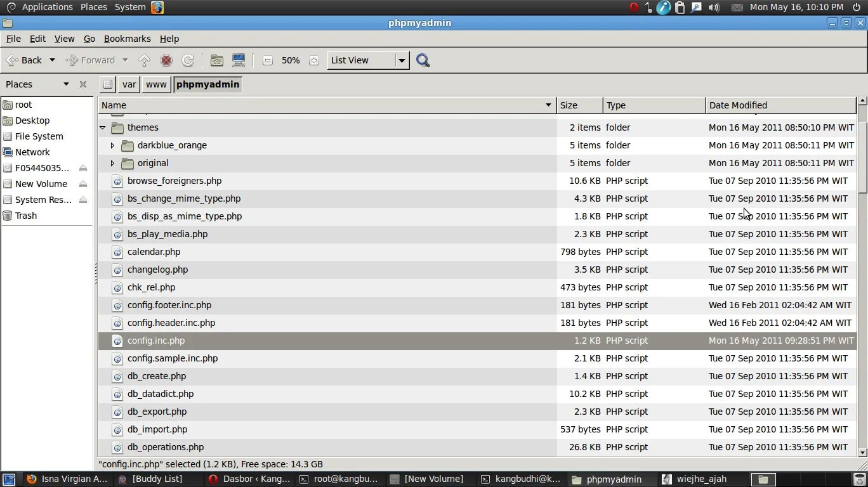Open the List View dropdown

tap(368, 60)
